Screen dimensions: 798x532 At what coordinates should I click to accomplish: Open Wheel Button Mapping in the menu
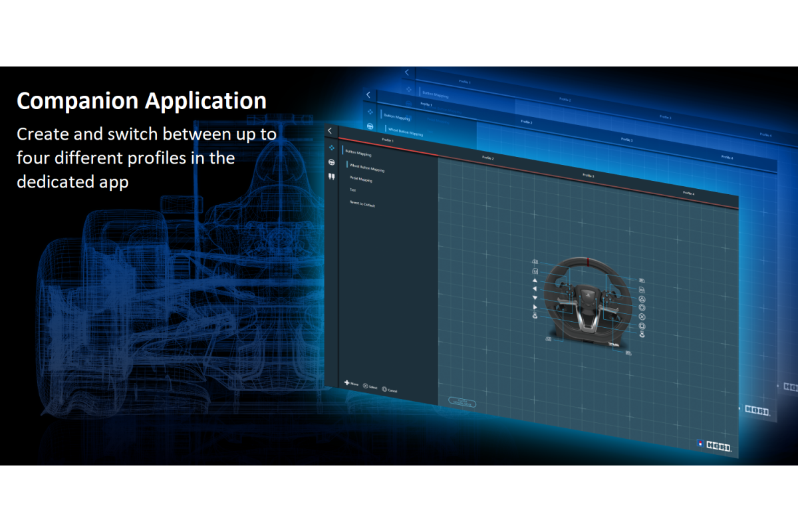click(x=367, y=168)
